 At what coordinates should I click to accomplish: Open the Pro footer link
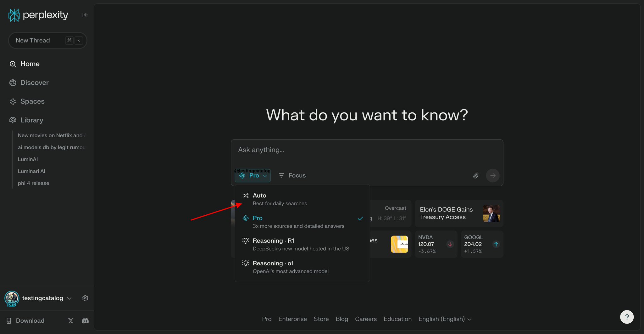pyautogui.click(x=267, y=319)
